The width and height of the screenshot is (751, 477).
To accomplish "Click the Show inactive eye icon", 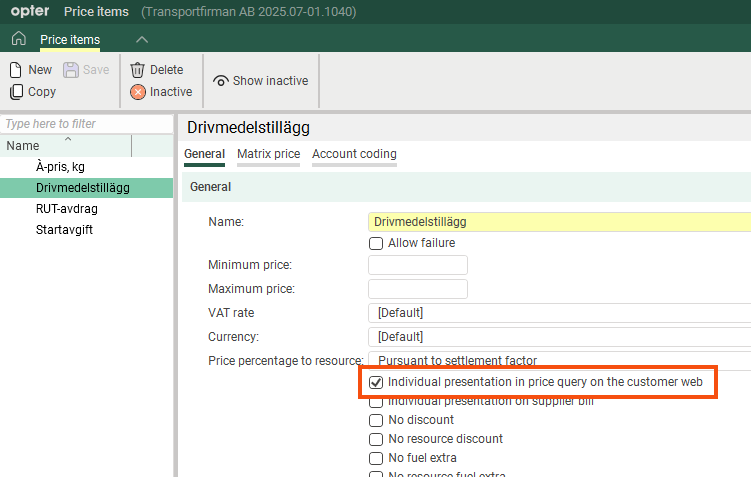I will point(221,81).
